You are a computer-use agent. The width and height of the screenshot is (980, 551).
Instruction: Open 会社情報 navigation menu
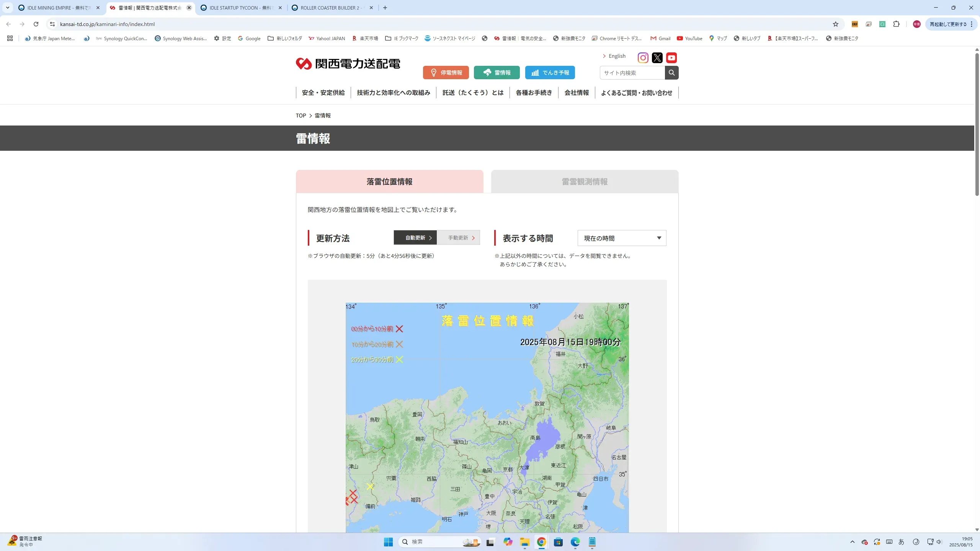tap(577, 93)
